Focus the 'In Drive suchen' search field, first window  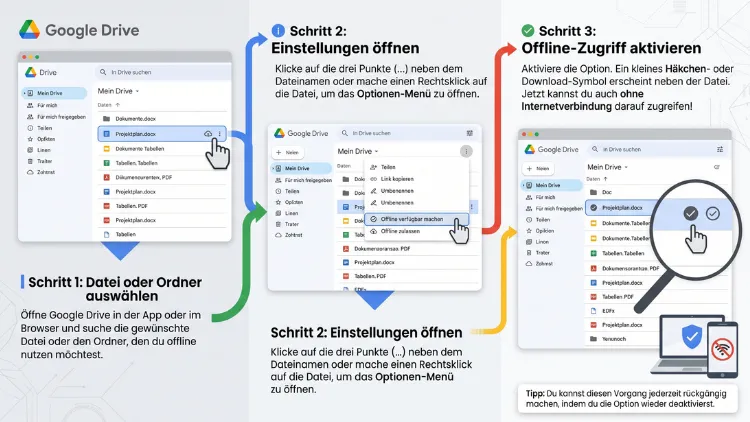[164, 72]
